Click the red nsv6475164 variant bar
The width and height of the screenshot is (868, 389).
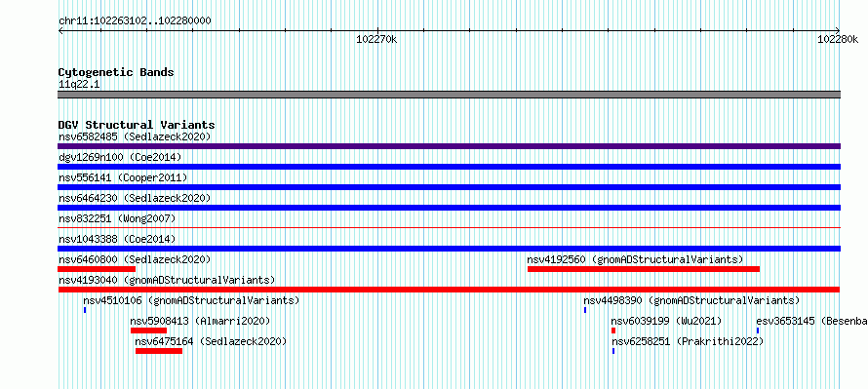tap(159, 351)
